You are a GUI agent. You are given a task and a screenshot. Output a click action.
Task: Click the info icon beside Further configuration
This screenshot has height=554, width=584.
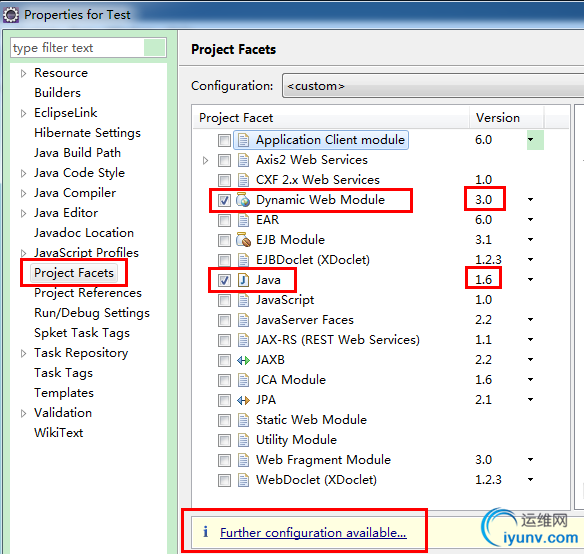[205, 532]
